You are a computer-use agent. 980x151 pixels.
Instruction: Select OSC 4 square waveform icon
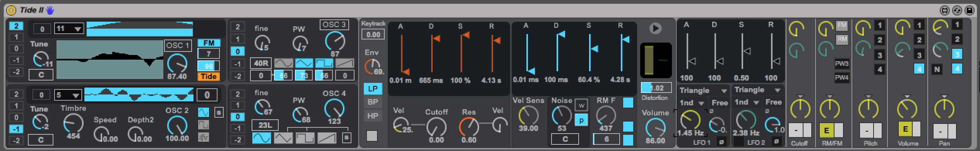tap(305, 137)
